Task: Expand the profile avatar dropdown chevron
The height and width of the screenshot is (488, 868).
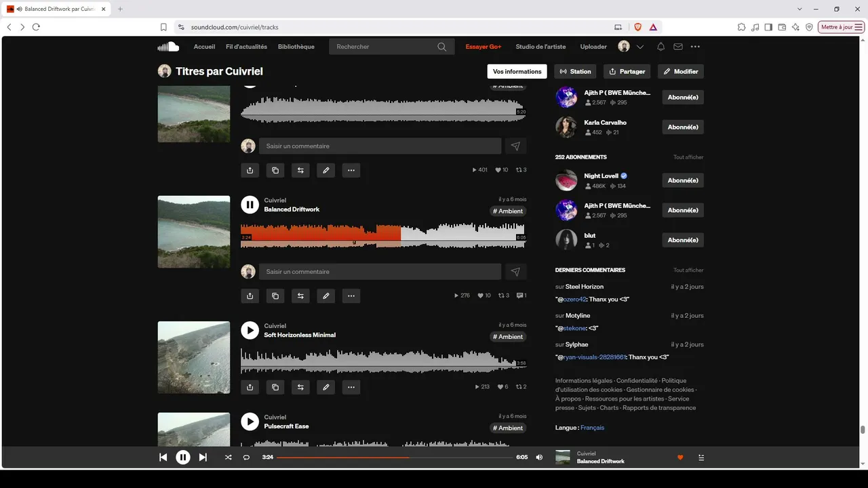Action: (639, 47)
